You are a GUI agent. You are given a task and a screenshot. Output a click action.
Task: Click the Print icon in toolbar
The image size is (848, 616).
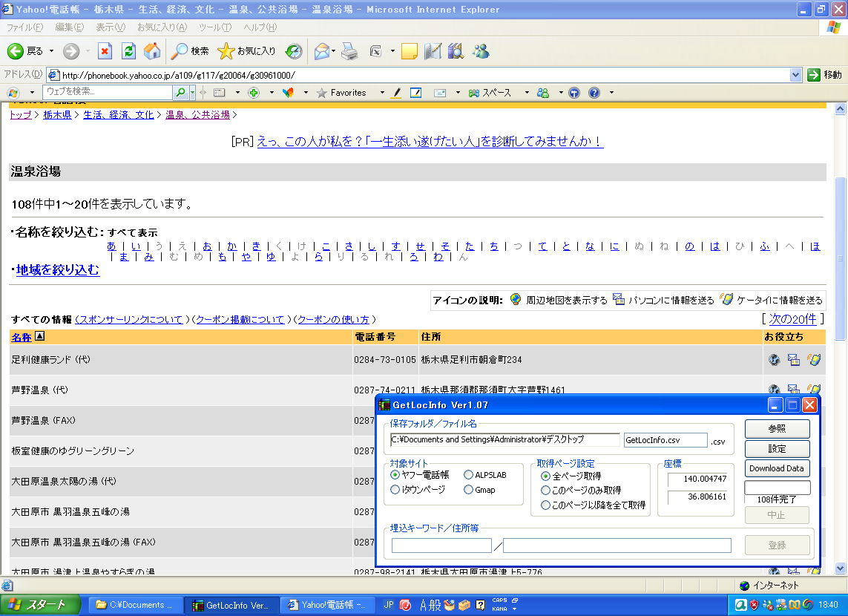click(x=349, y=51)
